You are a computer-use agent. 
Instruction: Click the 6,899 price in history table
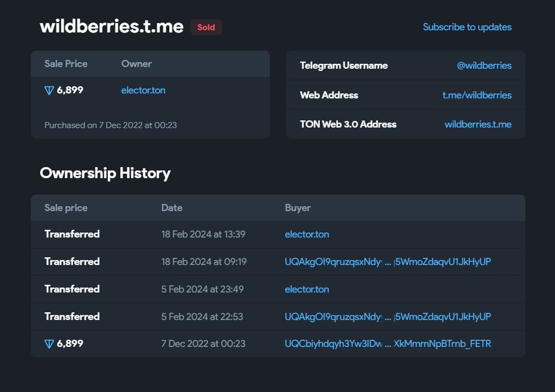point(70,344)
